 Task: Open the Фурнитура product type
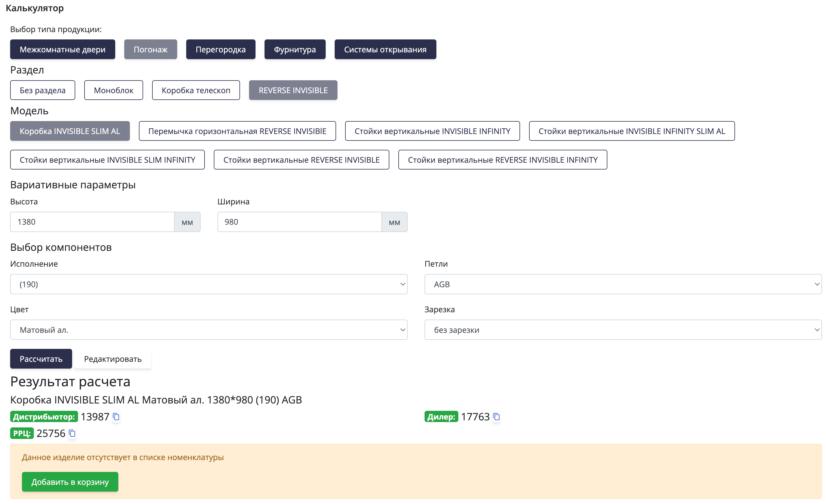click(295, 49)
